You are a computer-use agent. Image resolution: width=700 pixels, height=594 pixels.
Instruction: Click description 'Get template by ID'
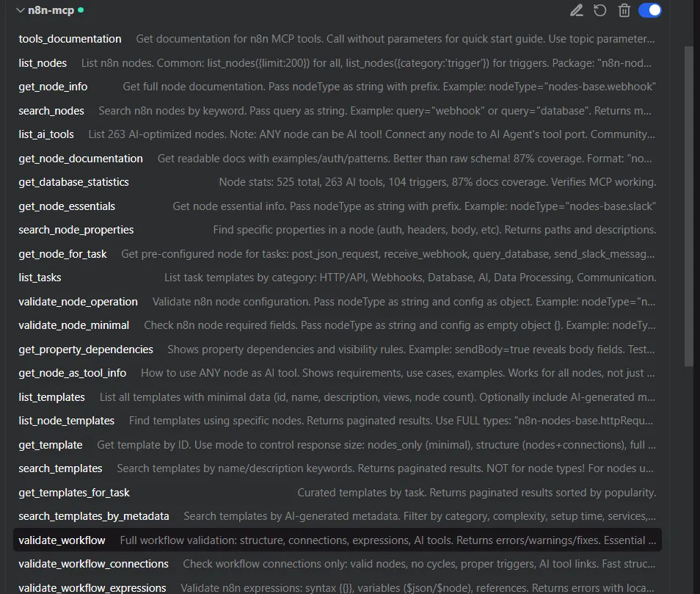pyautogui.click(x=376, y=445)
